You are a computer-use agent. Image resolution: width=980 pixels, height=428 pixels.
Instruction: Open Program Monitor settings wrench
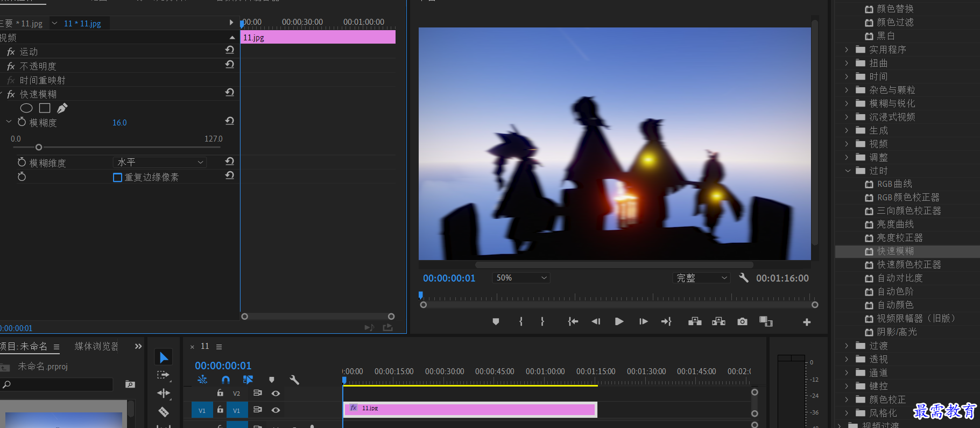click(x=744, y=278)
